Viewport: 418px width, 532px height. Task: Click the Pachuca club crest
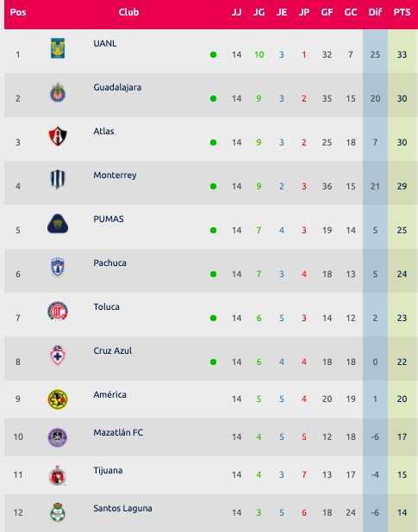coord(58,268)
